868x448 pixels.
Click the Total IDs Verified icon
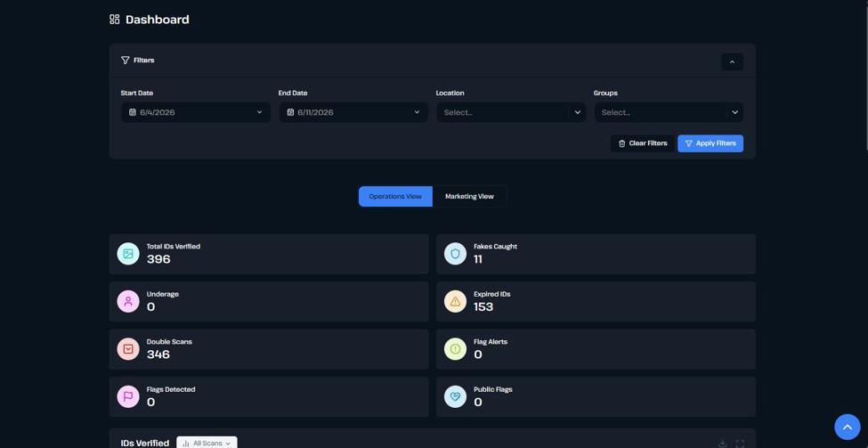[x=128, y=254]
